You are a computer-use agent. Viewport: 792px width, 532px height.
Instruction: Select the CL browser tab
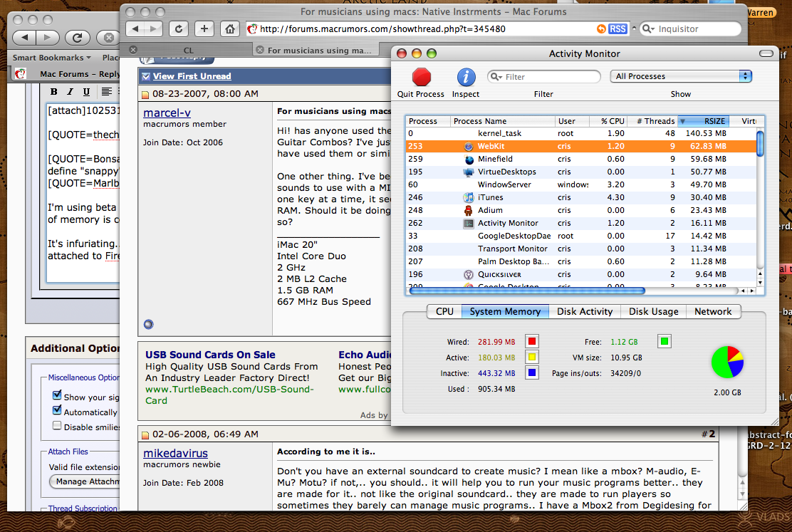pyautogui.click(x=189, y=50)
